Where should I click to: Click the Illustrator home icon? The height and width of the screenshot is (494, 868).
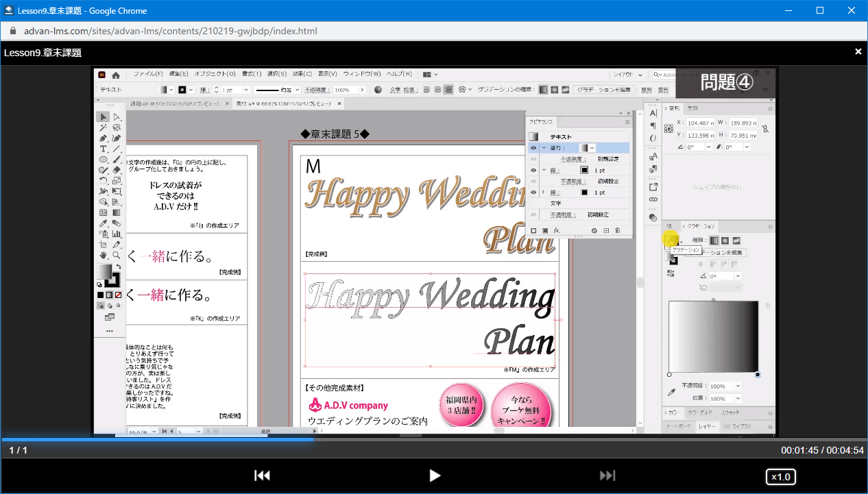116,75
